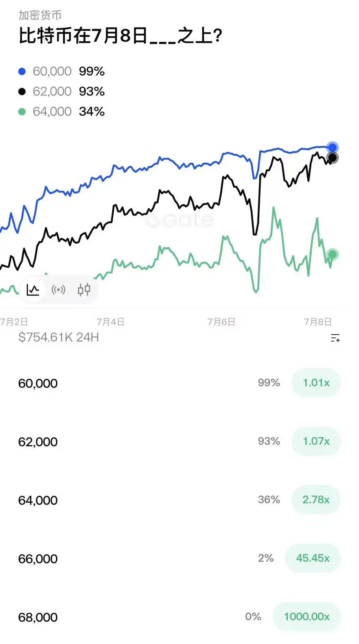
Task: Select the 2.78x payout button
Action: pos(316,500)
